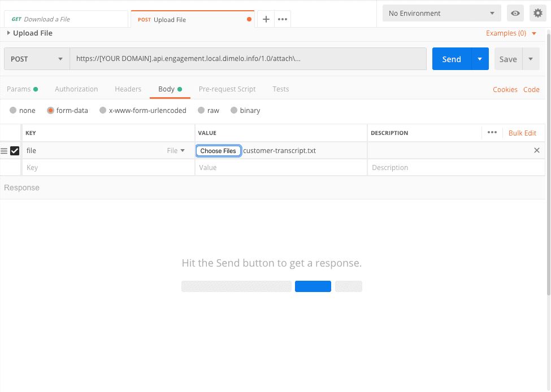Switch to the Headers tab

tap(128, 89)
